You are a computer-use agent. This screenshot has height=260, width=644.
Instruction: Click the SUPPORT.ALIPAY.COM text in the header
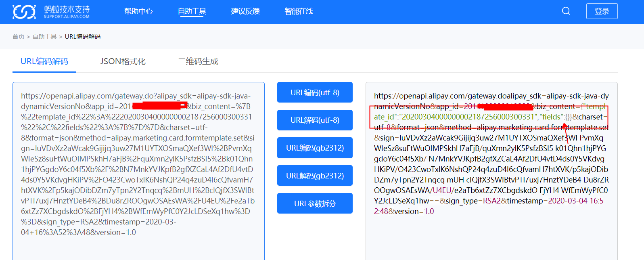(x=67, y=17)
